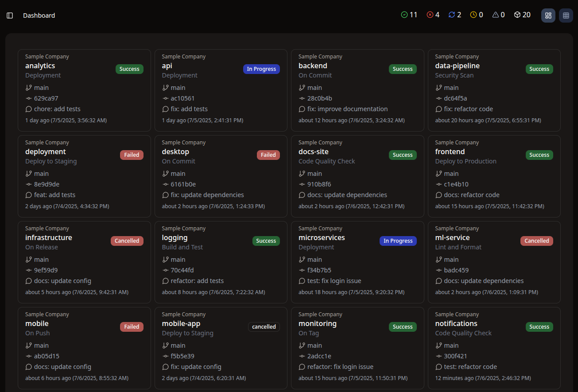Click the Cancelled badge on infrastructure
This screenshot has width=578, height=392.
click(x=127, y=241)
